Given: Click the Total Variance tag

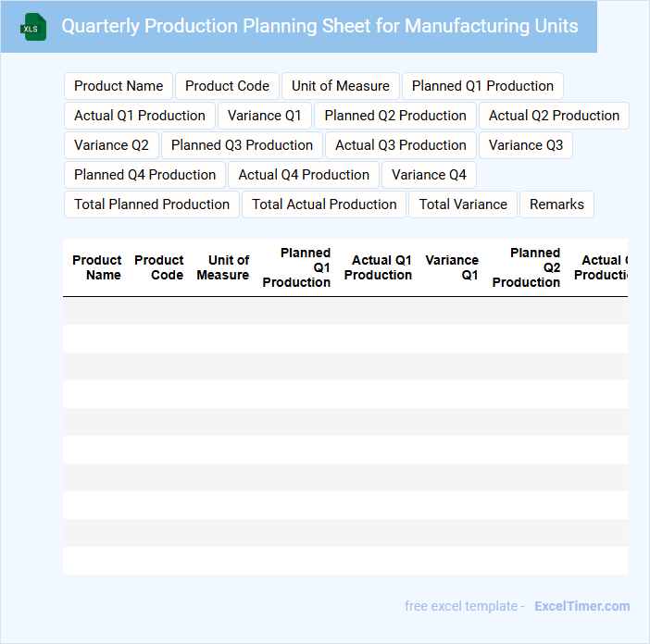Looking at the screenshot, I should click(463, 204).
